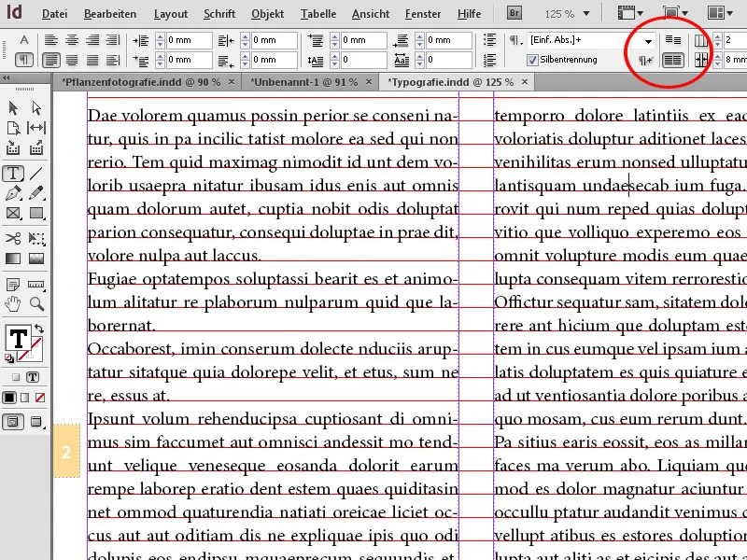This screenshot has height=560, width=747.
Task: Open screen mode flyout at toolbox bottom
Action: point(36,422)
